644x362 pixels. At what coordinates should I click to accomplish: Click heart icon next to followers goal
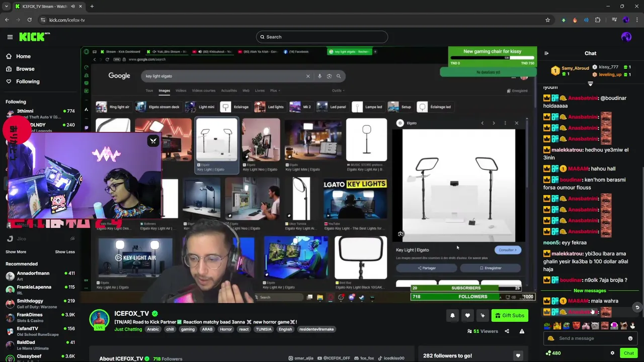click(x=518, y=355)
